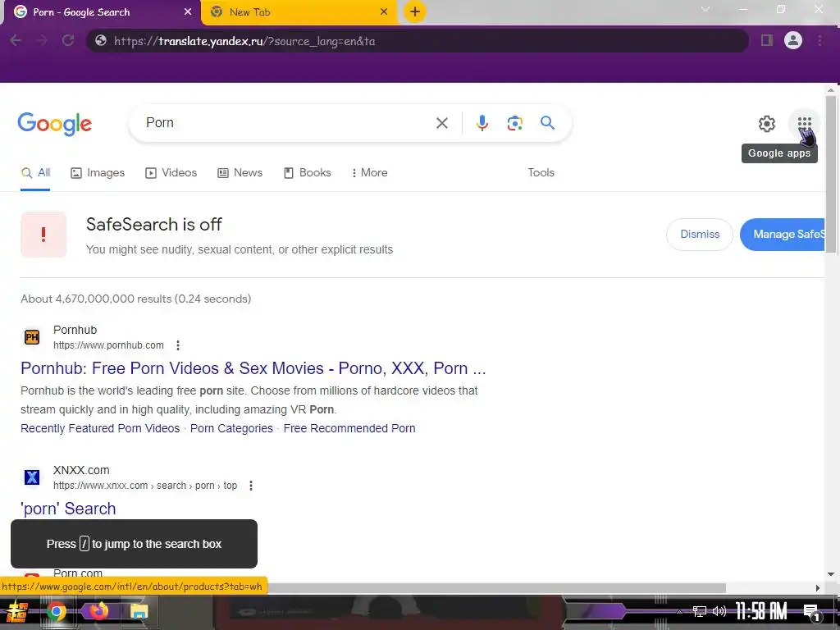Open Chrome from the taskbar
This screenshot has width=840, height=630.
pos(56,612)
